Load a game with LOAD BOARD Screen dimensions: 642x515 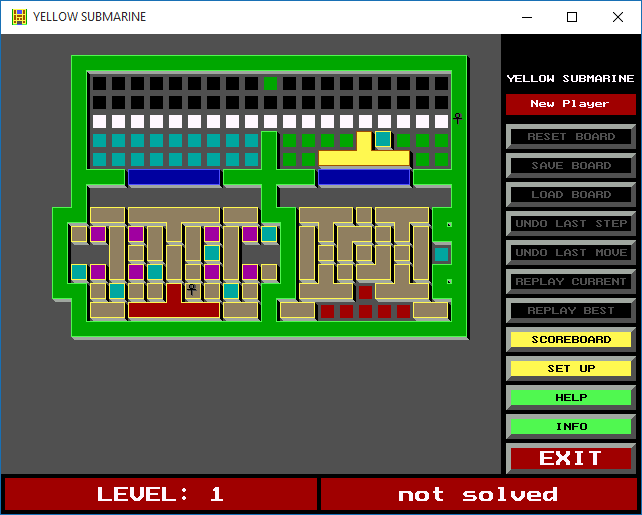pos(571,194)
